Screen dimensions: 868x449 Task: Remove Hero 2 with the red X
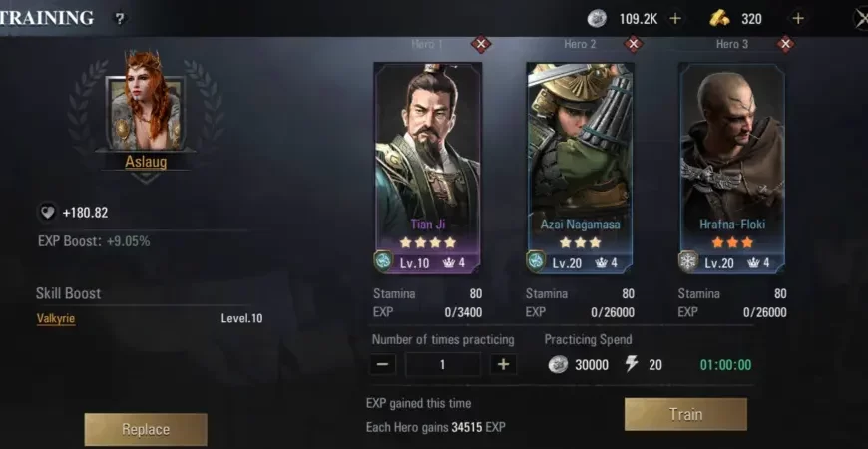tap(634, 44)
